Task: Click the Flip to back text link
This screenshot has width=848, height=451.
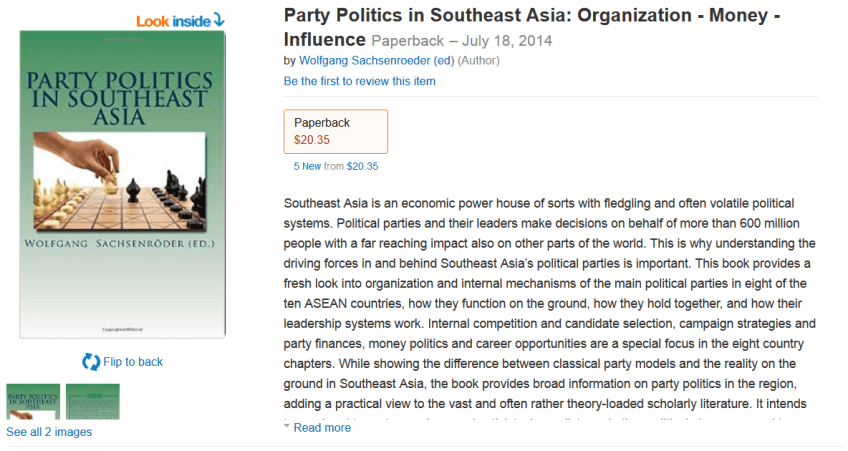Action: [133, 362]
